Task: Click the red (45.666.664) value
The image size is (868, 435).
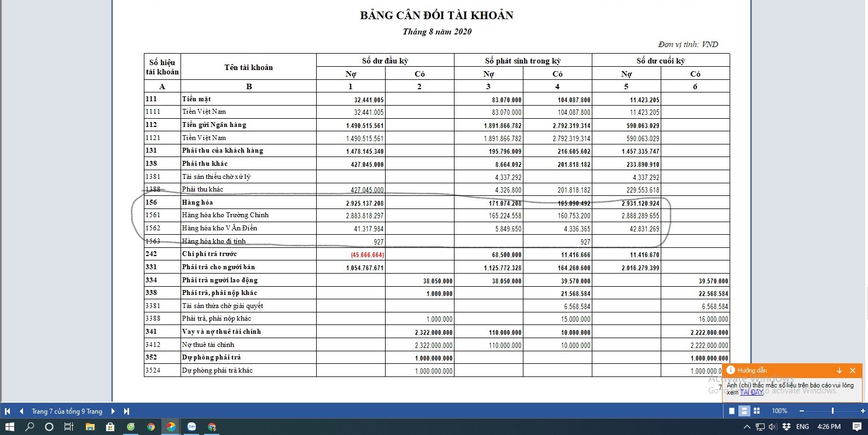Action: pos(368,254)
